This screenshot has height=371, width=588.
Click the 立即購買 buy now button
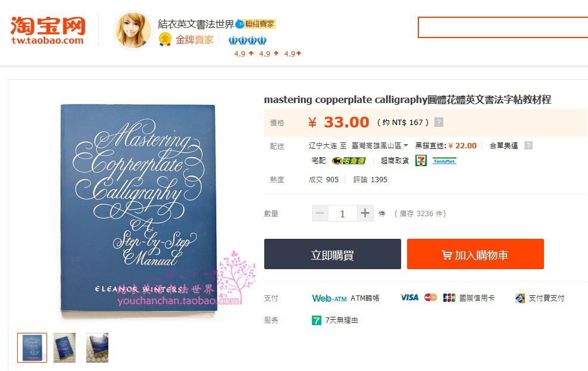click(333, 254)
